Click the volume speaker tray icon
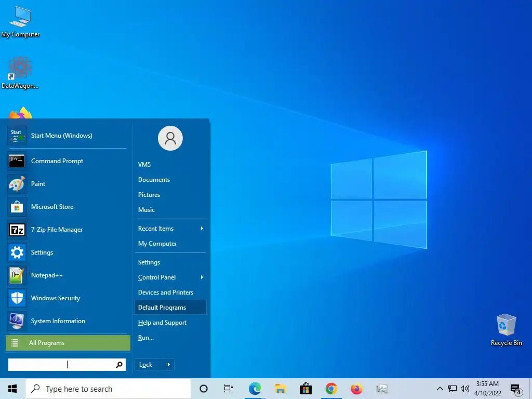The image size is (532, 399). 465,389
